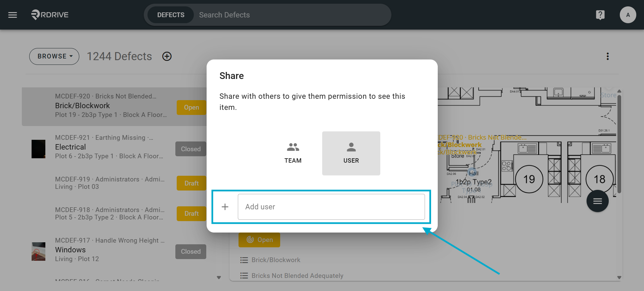This screenshot has height=291, width=644.
Task: Click the Brick/Blockwork category text in details
Action: tap(276, 260)
